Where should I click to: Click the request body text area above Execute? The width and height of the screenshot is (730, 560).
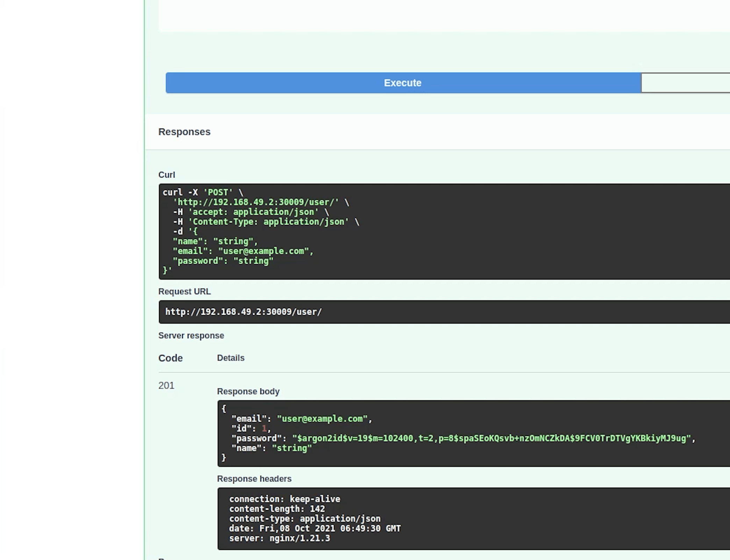(444, 16)
